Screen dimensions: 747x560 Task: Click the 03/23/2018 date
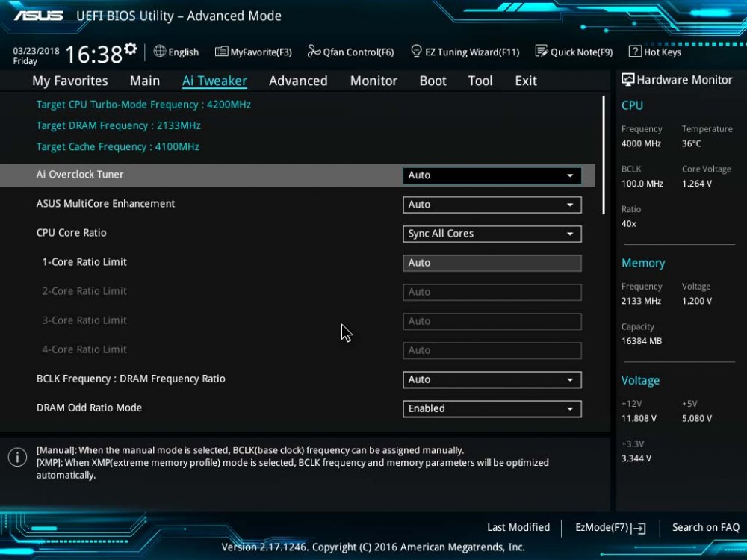[36, 51]
